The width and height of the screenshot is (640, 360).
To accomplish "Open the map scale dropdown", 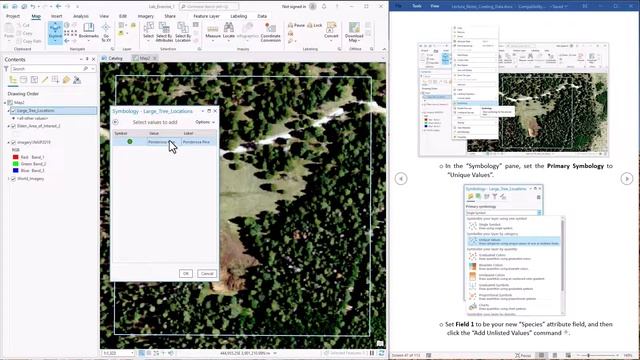I will point(132,353).
